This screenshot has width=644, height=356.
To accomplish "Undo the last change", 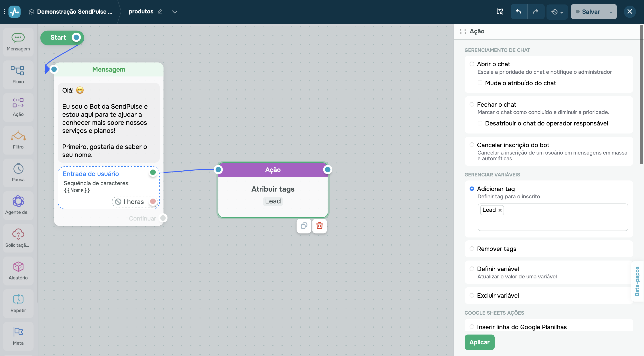I will [x=519, y=11].
